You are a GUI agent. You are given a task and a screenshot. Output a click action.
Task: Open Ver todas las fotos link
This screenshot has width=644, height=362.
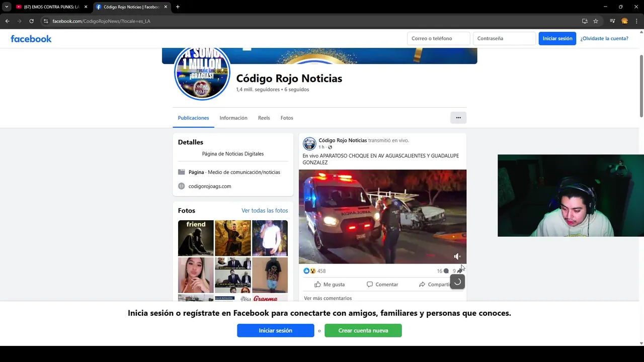pyautogui.click(x=265, y=211)
